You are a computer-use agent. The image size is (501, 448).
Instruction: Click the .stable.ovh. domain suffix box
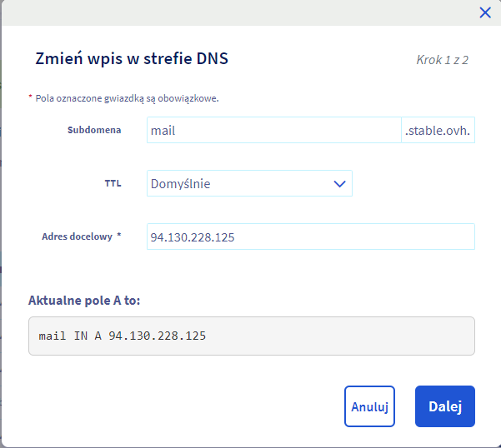[438, 130]
